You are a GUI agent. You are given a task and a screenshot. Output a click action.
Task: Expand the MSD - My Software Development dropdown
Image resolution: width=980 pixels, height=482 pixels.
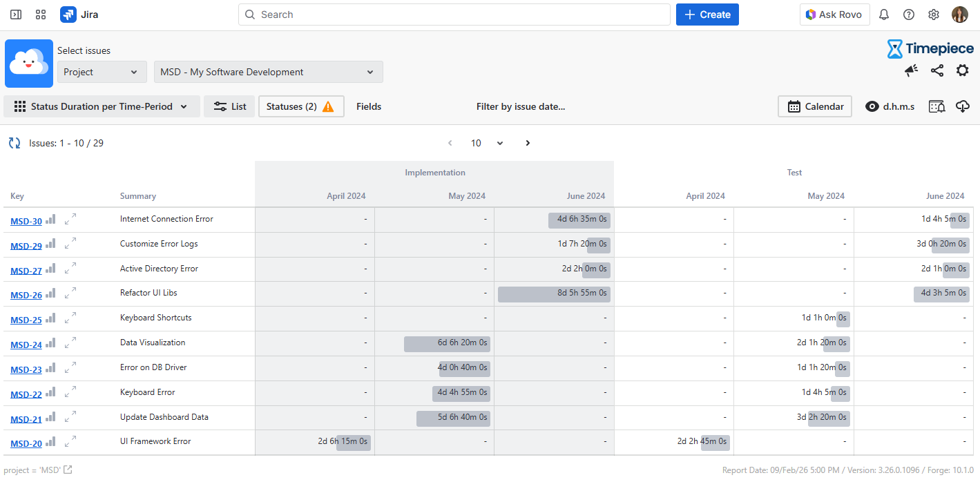pyautogui.click(x=268, y=72)
